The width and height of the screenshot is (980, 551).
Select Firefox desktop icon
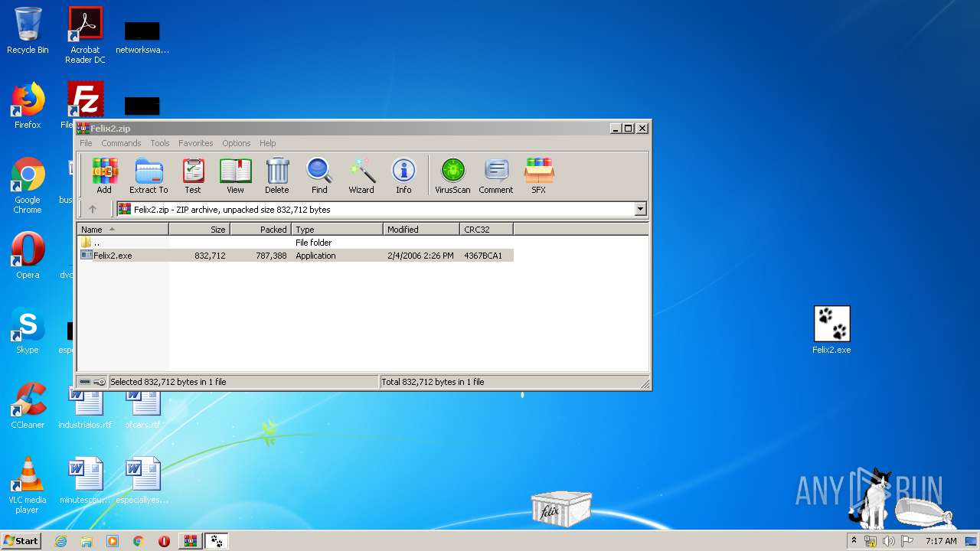point(28,106)
